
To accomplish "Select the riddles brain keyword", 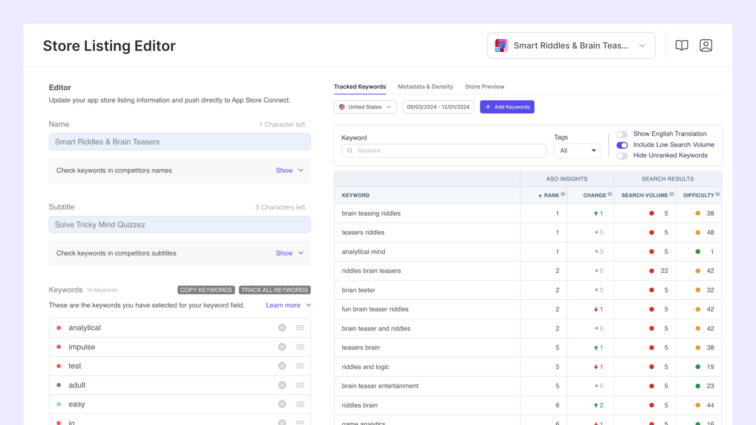I will 359,405.
